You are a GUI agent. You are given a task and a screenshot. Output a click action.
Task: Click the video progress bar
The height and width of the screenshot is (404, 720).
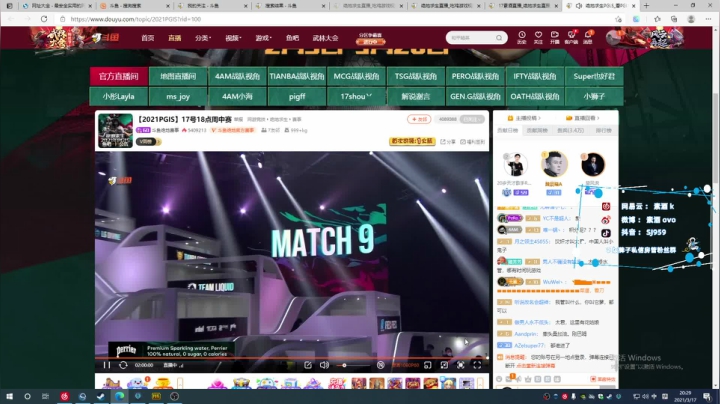point(292,357)
